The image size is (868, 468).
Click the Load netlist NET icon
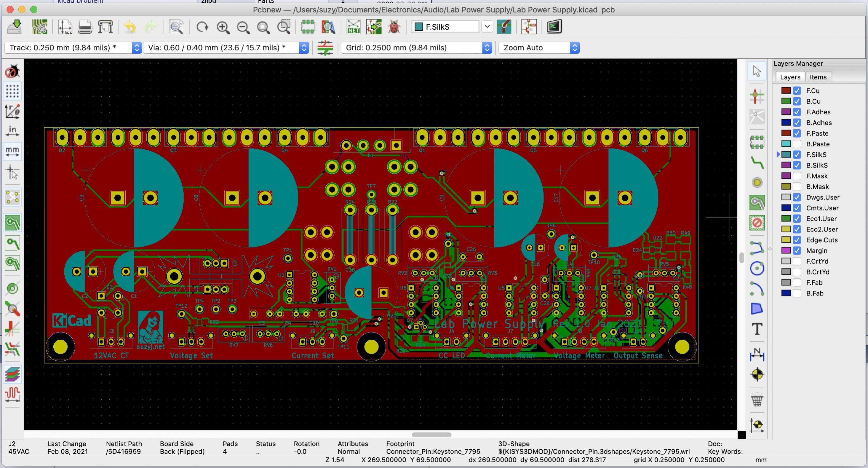point(353,27)
